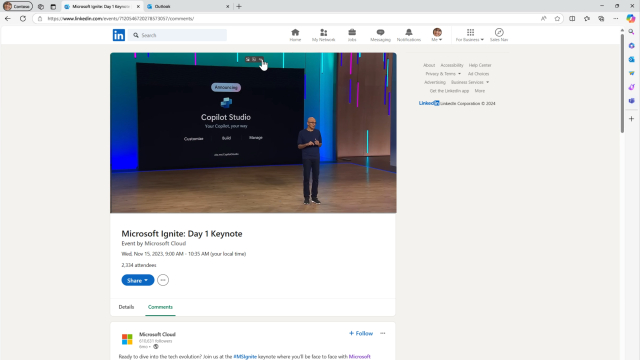Open the My Network icon
The height and width of the screenshot is (360, 640).
323,35
